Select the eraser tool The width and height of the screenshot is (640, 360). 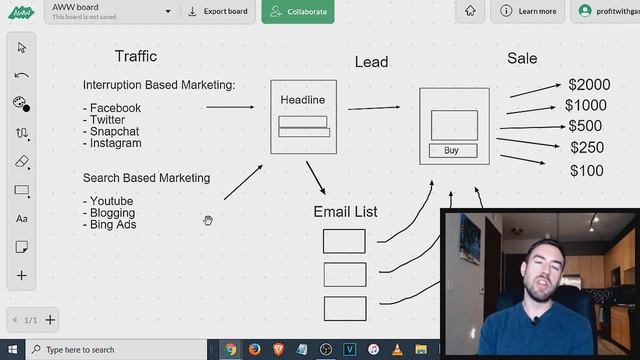point(22,162)
